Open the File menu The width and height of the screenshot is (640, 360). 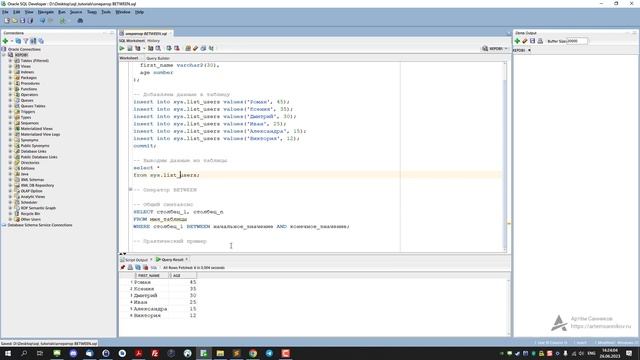(x=5, y=12)
